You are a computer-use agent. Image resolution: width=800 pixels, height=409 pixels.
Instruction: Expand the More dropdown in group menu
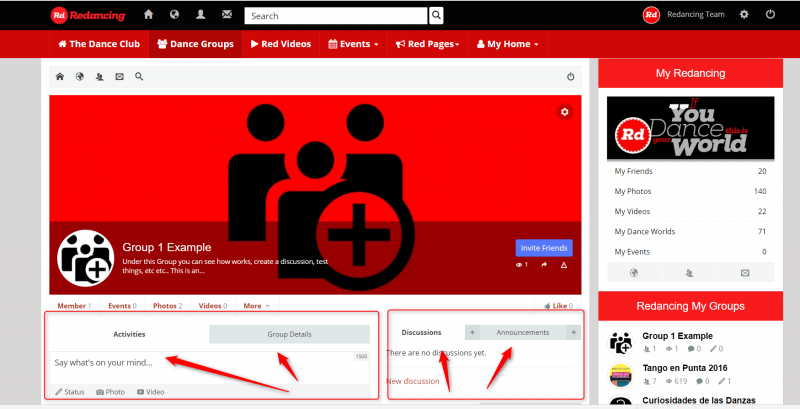point(256,305)
